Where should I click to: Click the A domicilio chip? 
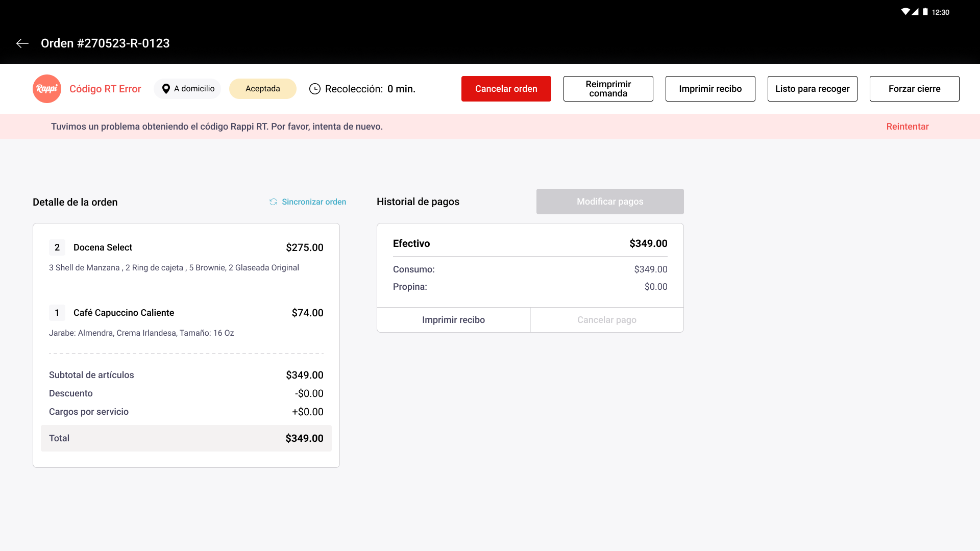point(187,89)
